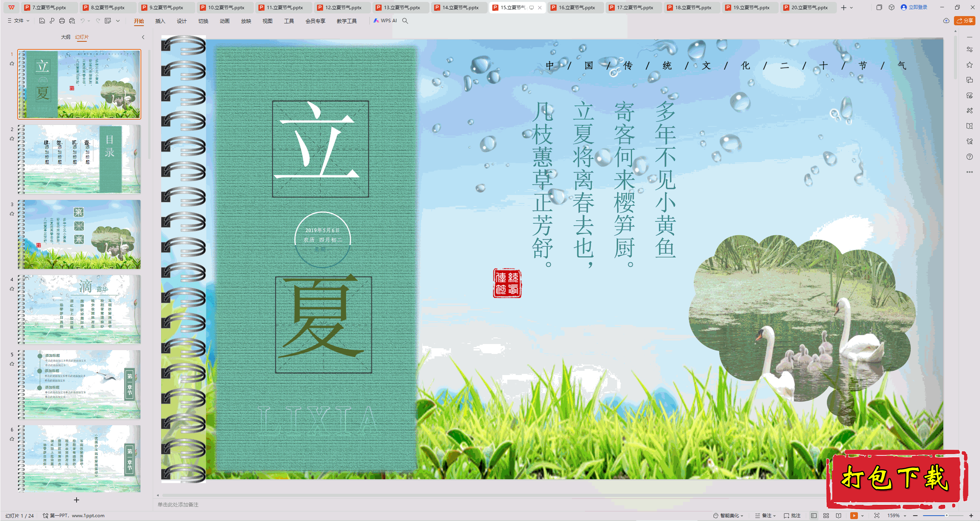Screen dimensions: 980x521
Task: Click the 批注 comments button
Action: coord(792,516)
